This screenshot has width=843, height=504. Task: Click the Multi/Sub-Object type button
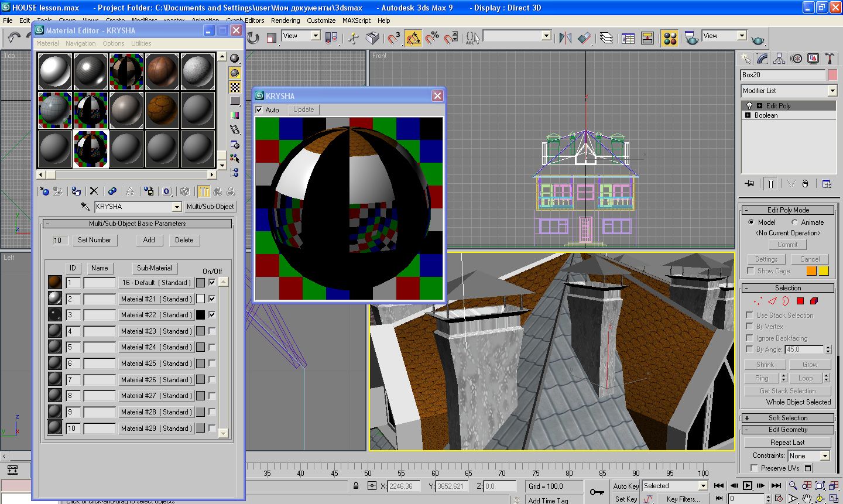pyautogui.click(x=210, y=207)
